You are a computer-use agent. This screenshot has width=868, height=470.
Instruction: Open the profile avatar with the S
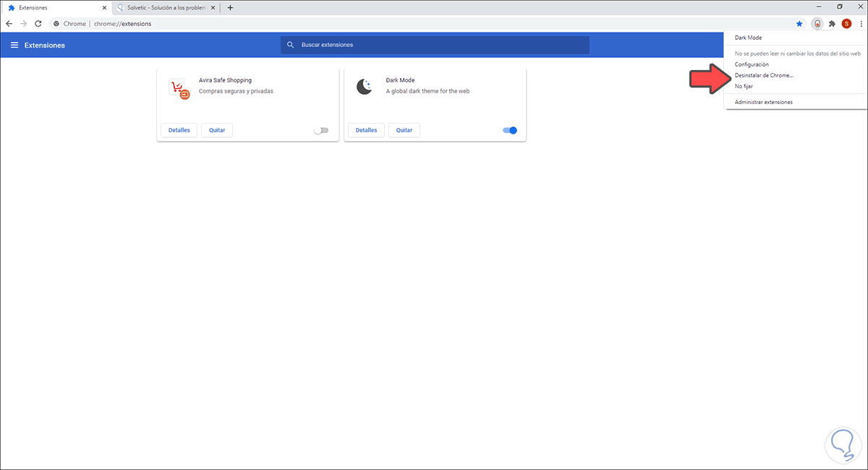[846, 23]
